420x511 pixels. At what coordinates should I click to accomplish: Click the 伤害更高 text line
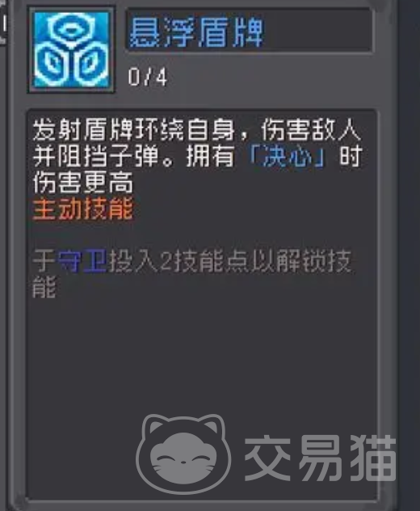[x=83, y=183]
